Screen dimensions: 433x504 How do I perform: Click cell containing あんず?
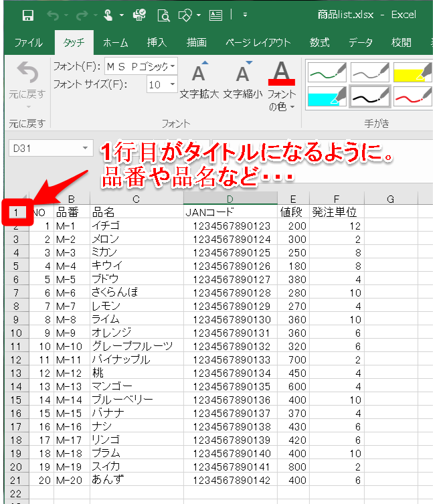point(137,480)
